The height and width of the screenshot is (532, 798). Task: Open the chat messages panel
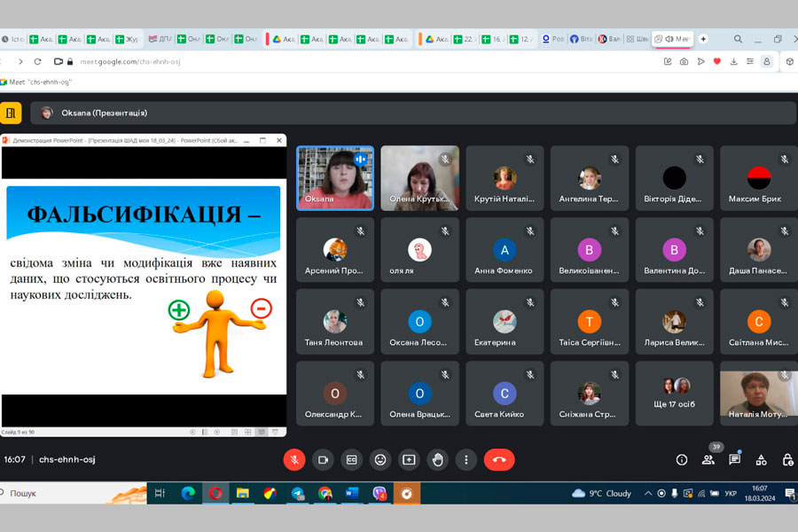click(734, 459)
